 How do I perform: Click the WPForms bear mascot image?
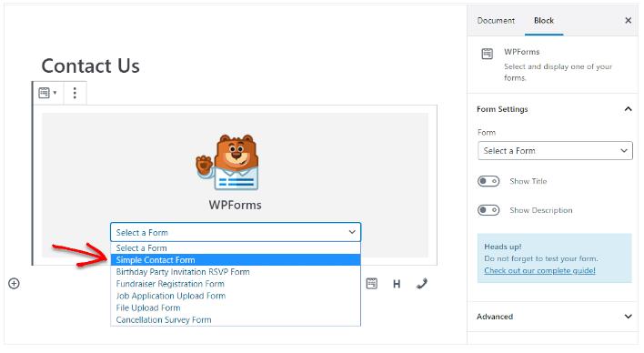coord(228,162)
